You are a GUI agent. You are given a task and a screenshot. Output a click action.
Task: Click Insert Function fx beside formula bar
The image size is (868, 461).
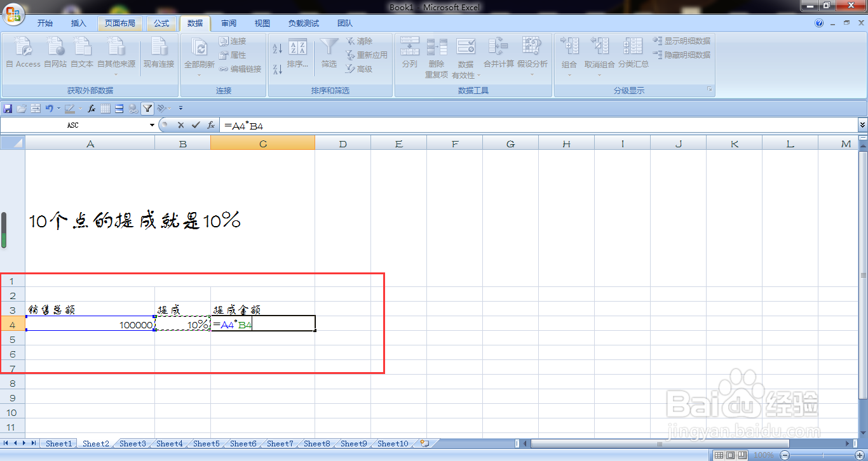211,126
